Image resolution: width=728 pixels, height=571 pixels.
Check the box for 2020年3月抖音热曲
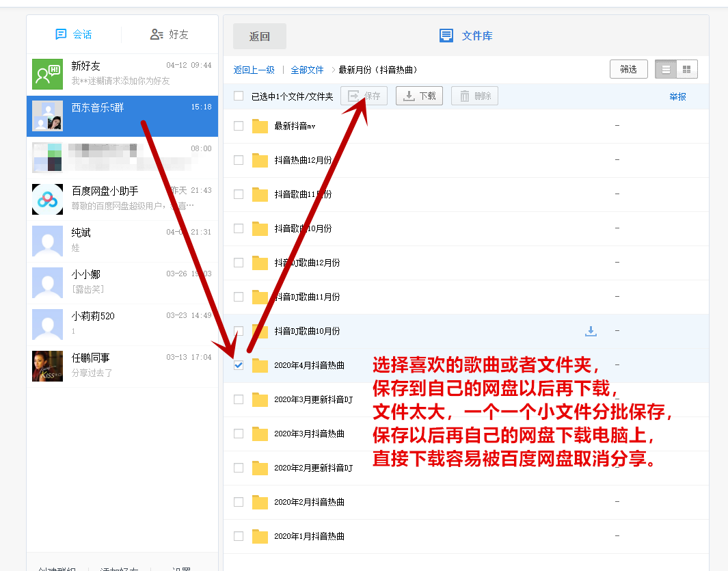pos(239,434)
